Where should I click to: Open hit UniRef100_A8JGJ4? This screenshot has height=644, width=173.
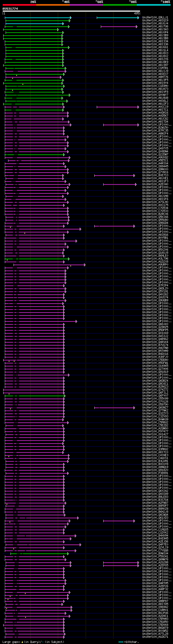pos(155,23)
